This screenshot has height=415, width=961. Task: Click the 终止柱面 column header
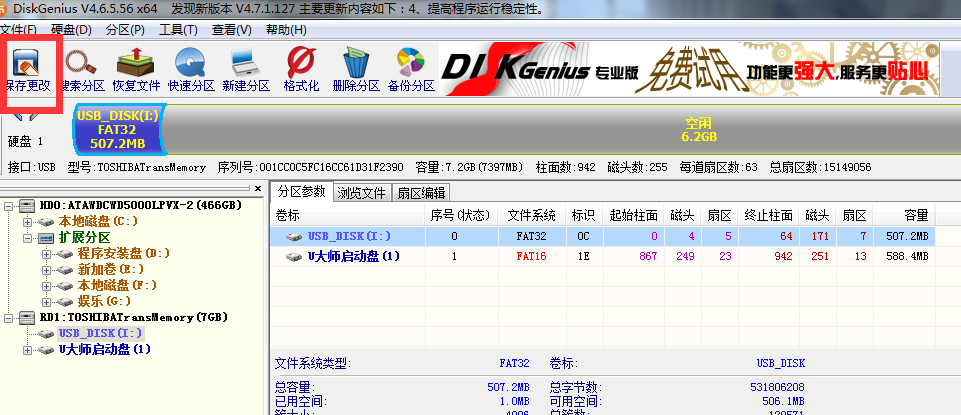pos(769,215)
